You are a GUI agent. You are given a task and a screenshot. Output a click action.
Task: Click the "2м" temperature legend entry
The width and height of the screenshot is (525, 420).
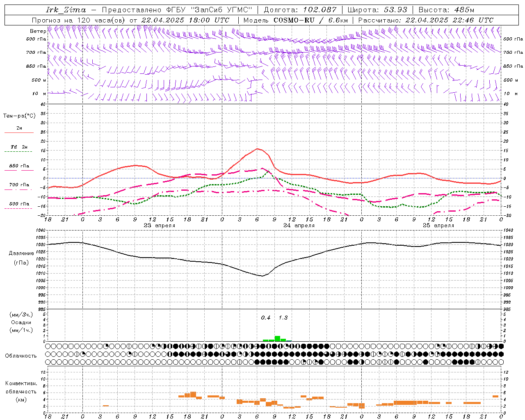click(19, 128)
